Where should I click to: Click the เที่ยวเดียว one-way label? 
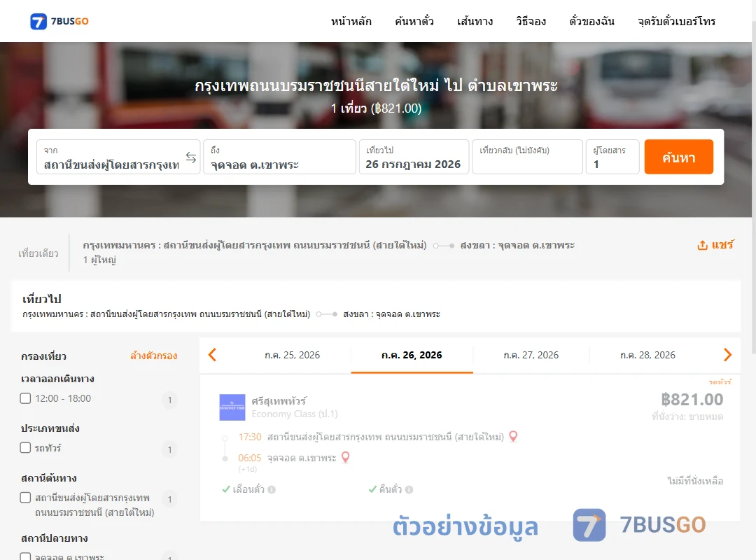(x=38, y=253)
